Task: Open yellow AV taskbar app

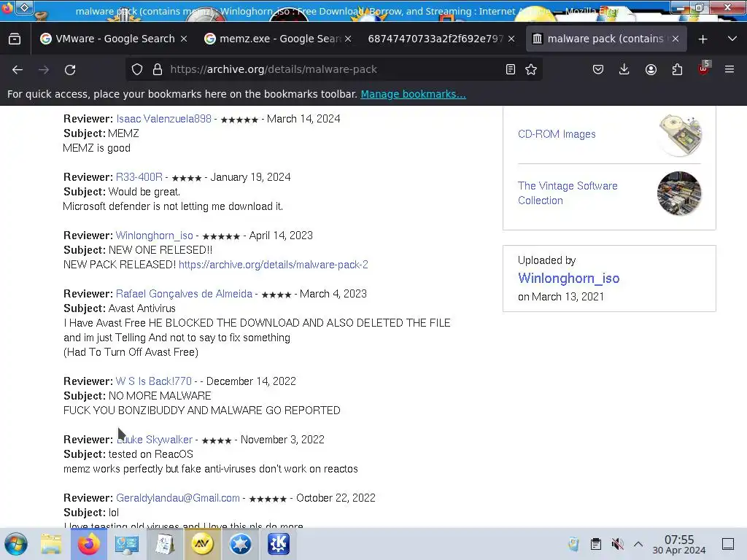Action: [203, 544]
